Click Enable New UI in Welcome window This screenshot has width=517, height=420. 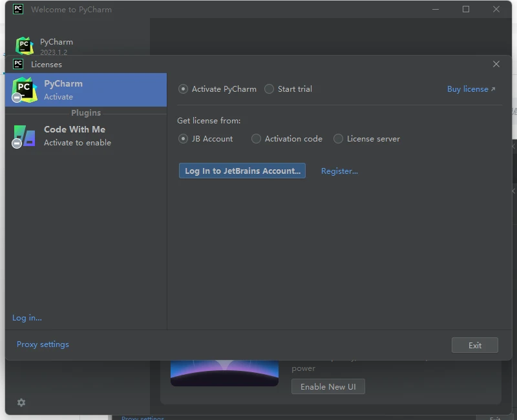[328, 386]
